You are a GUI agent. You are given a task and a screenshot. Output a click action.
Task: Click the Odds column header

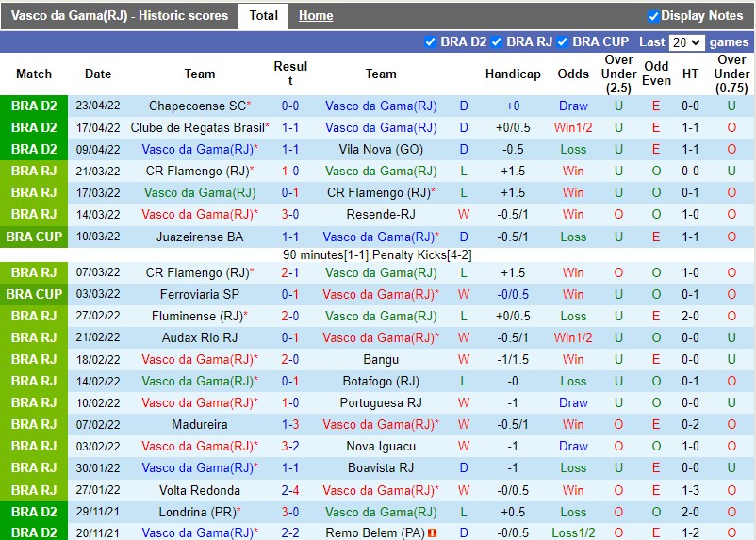point(573,74)
